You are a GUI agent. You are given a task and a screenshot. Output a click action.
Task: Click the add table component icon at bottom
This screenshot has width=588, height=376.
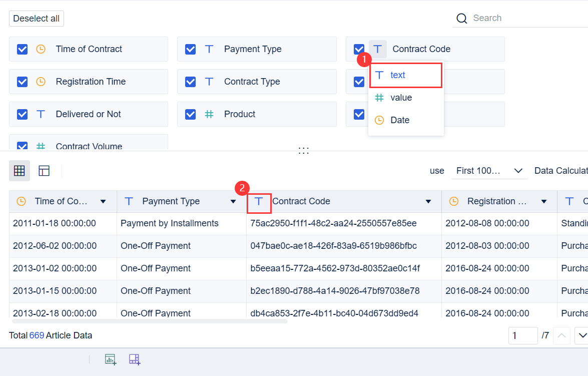135,359
